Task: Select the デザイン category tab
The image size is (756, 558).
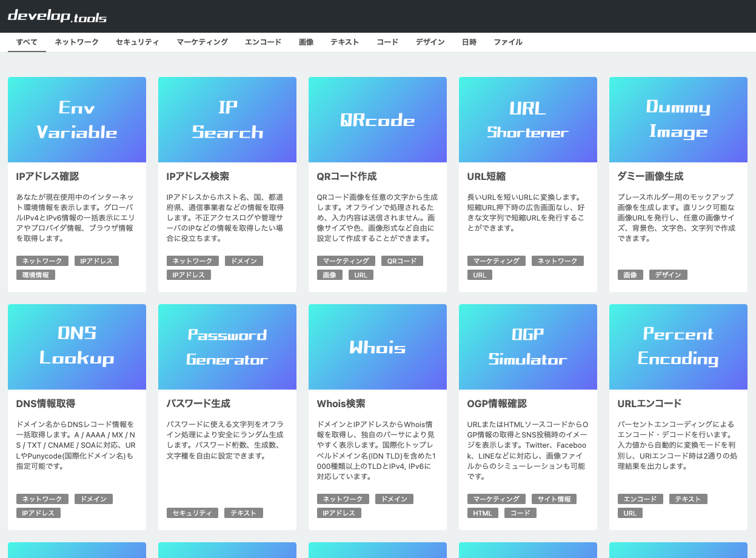Action: (x=430, y=42)
